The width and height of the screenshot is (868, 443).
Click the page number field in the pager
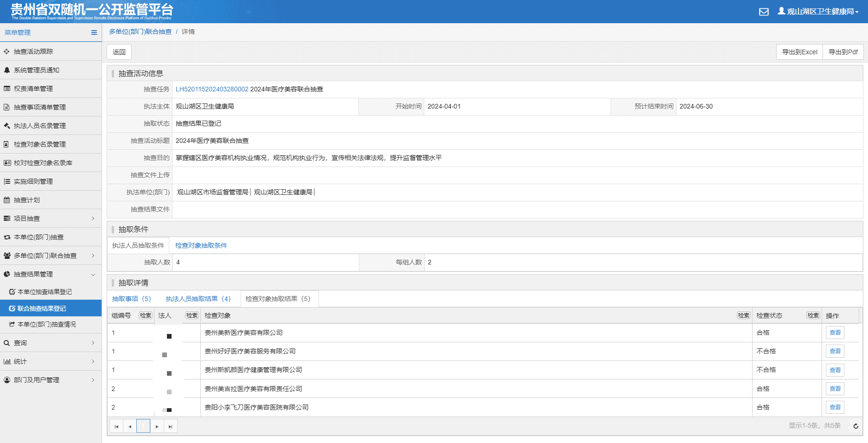tap(143, 426)
